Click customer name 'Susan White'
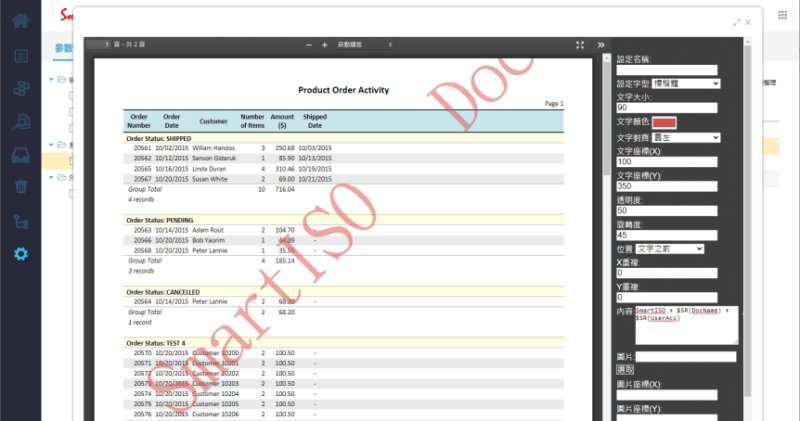The width and height of the screenshot is (800, 421). (210, 179)
